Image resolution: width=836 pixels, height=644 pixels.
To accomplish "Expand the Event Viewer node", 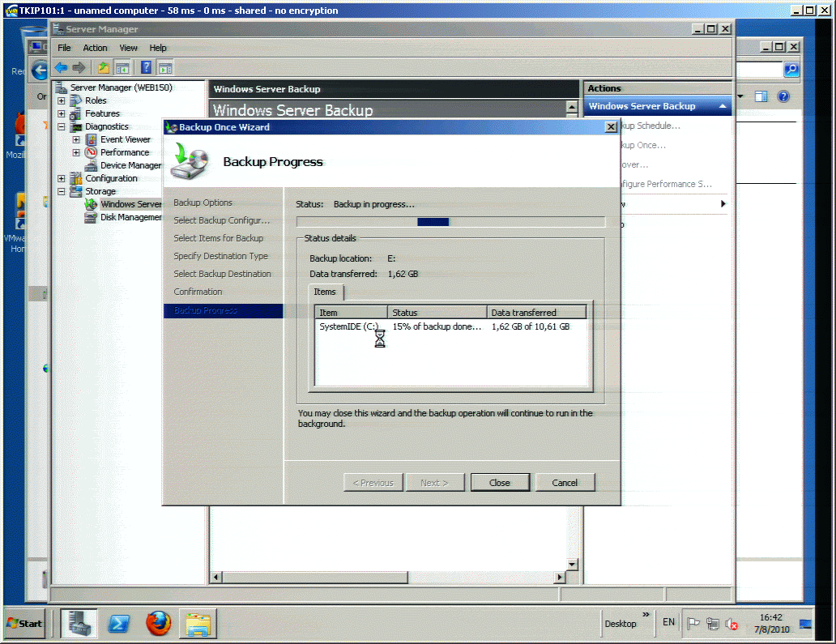I will pos(76,139).
